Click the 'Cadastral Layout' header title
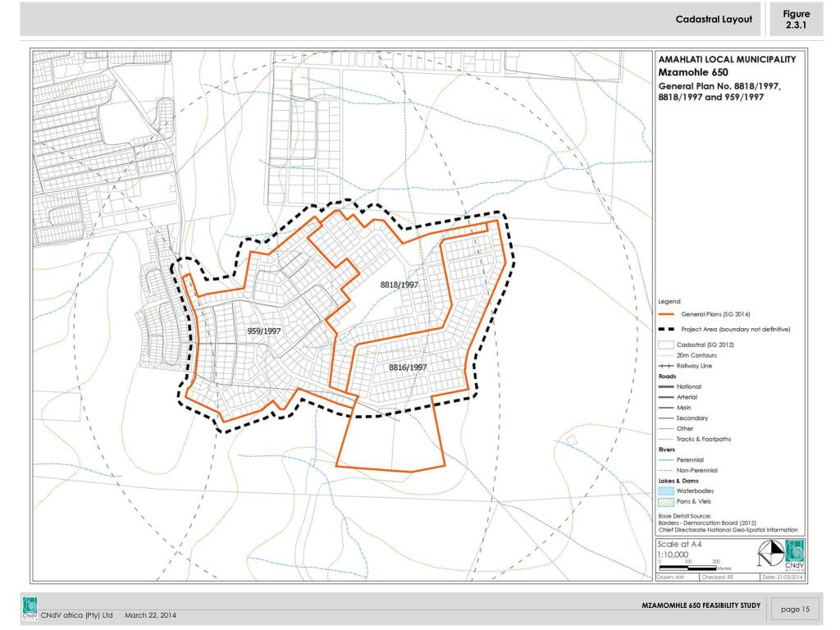This screenshot has height=630, width=840. click(714, 20)
